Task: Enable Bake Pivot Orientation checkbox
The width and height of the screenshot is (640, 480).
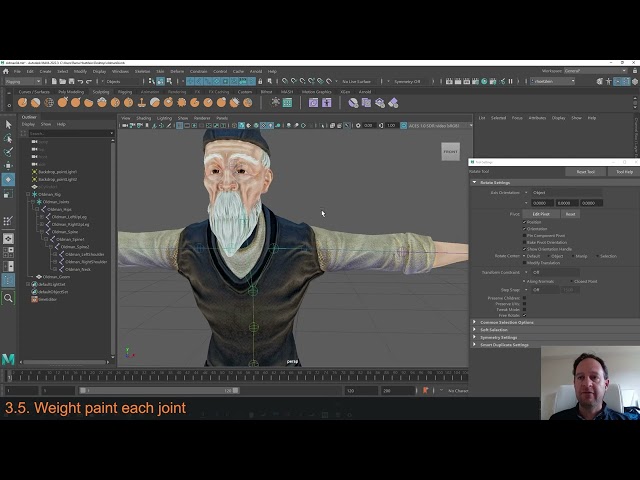Action: click(524, 242)
